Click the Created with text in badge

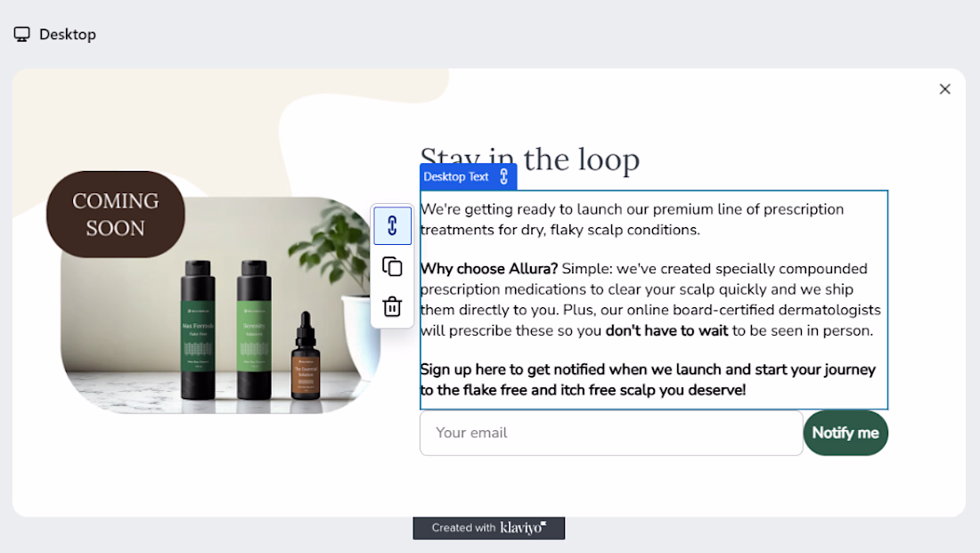coord(463,528)
